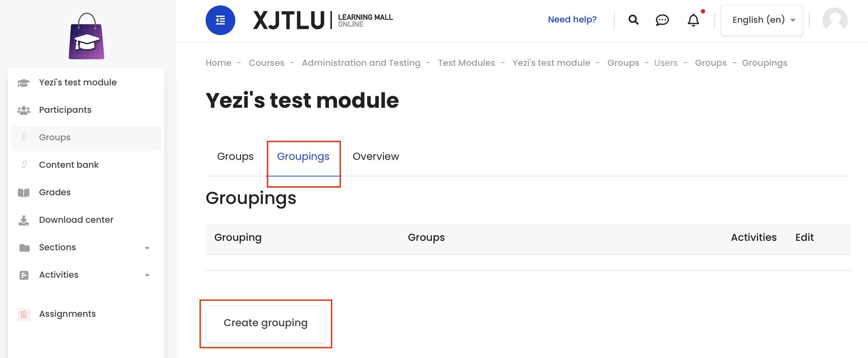Select the Groupings tab

(x=303, y=157)
